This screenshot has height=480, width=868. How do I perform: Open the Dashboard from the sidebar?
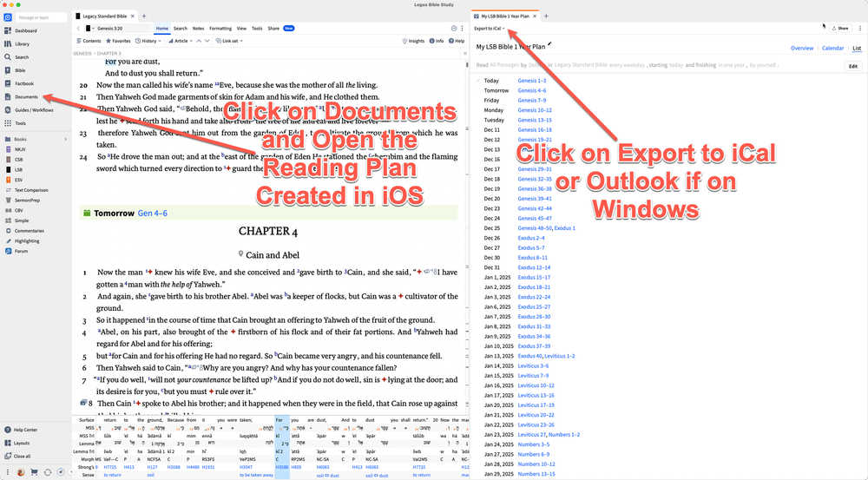coord(21,31)
